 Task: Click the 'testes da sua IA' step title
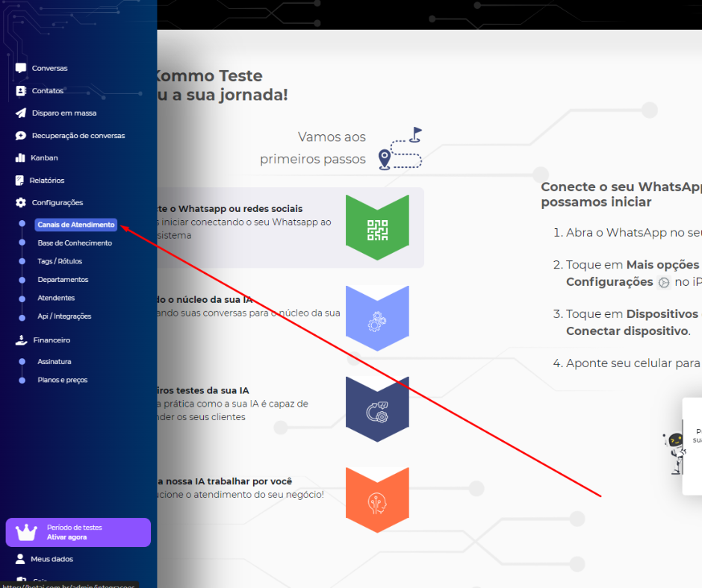pos(203,391)
